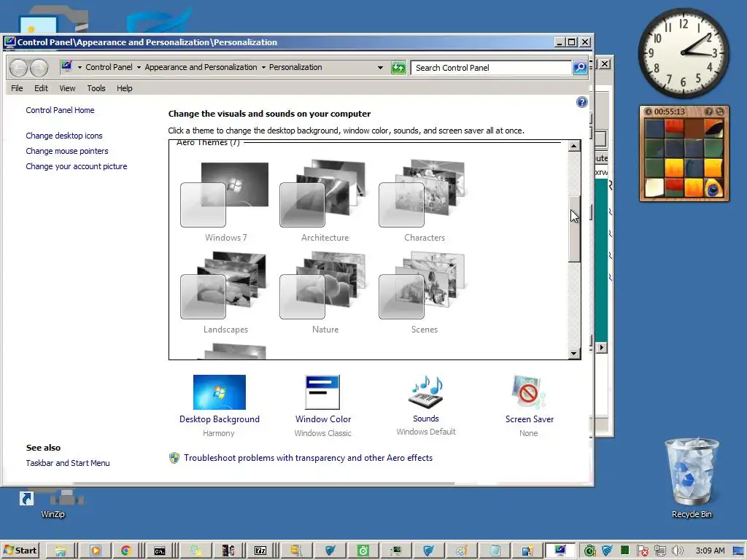Click the search magnifier button
Screen dimensions: 747x560
[580, 68]
